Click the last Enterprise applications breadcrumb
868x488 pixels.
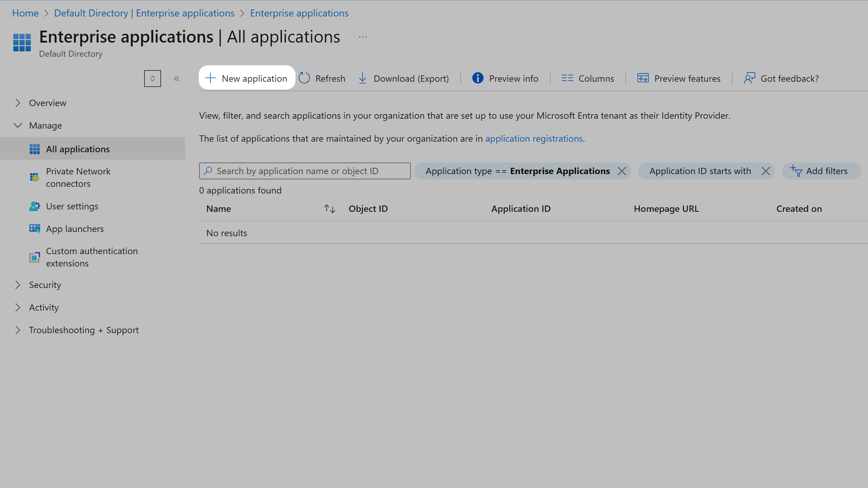click(x=299, y=13)
